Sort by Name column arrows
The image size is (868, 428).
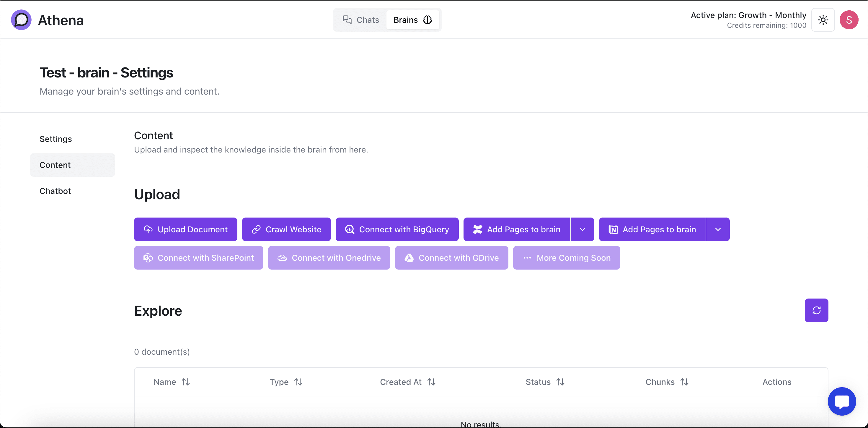click(x=186, y=382)
